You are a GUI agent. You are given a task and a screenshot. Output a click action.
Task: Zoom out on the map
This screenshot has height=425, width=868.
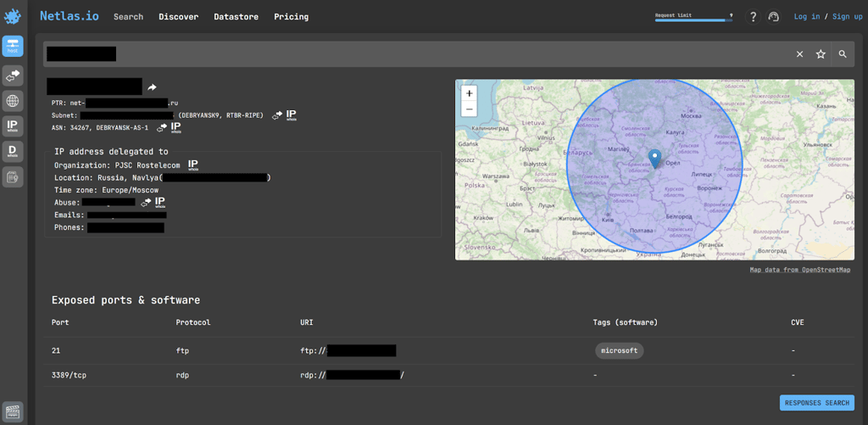coord(470,109)
